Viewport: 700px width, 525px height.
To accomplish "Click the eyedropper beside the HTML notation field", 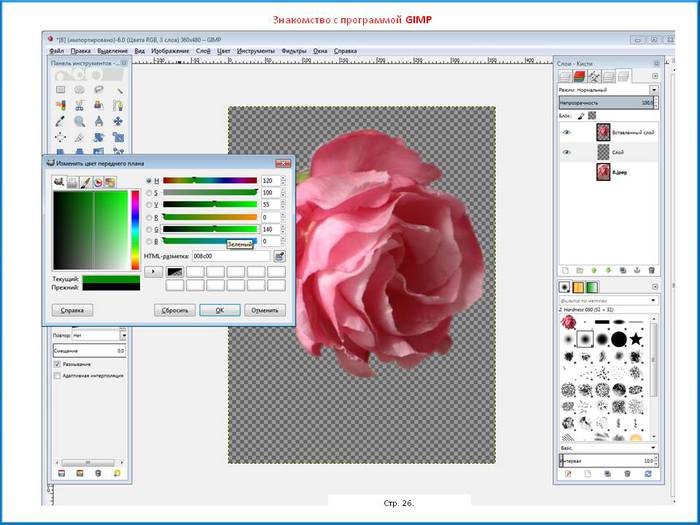I will (279, 256).
